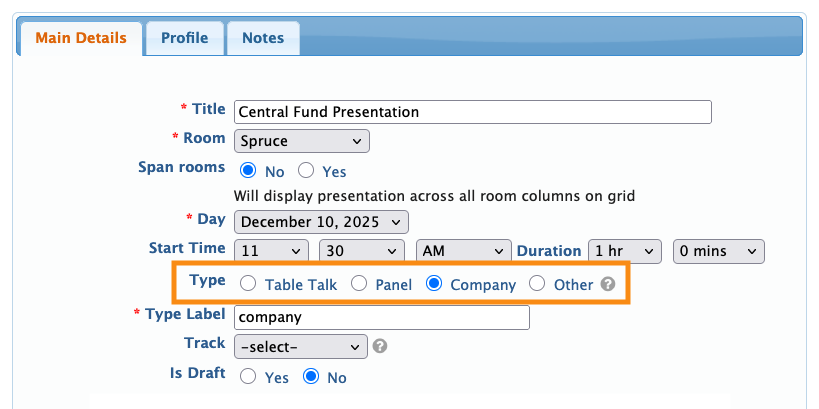Open Start Time hour dropdown

pyautogui.click(x=271, y=251)
